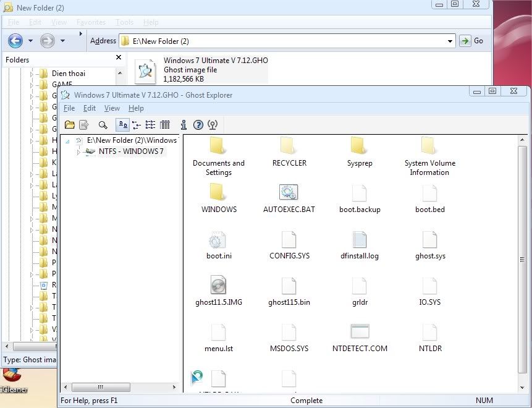The width and height of the screenshot is (532, 408).
Task: Select the NTLDR file
Action: click(x=430, y=338)
